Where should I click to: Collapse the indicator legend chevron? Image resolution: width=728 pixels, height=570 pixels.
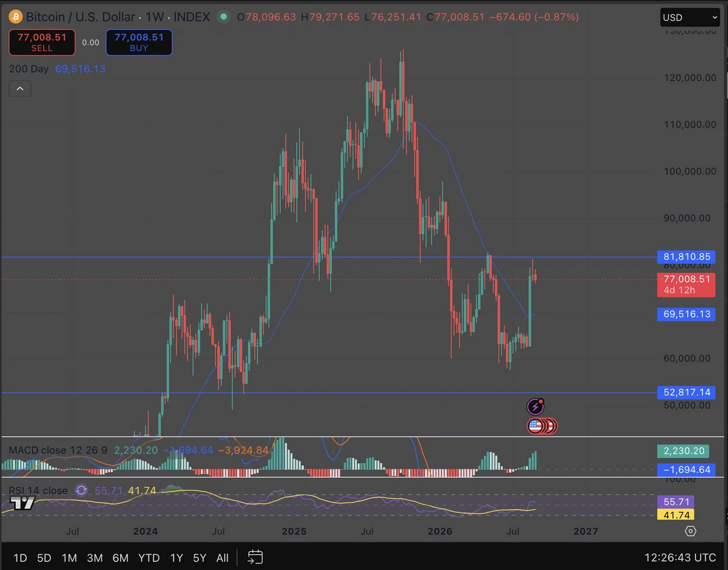[x=20, y=89]
